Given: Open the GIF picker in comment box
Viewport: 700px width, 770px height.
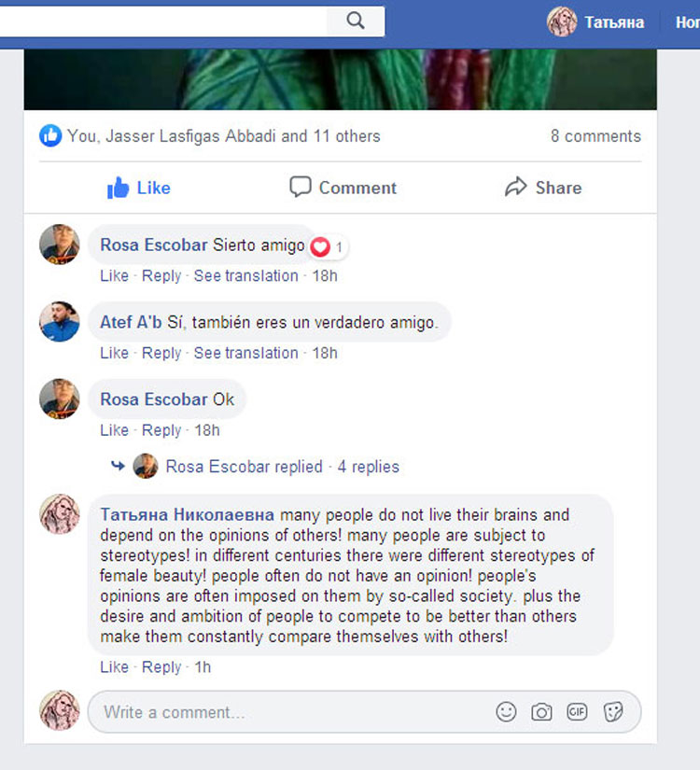Looking at the screenshot, I should (577, 711).
